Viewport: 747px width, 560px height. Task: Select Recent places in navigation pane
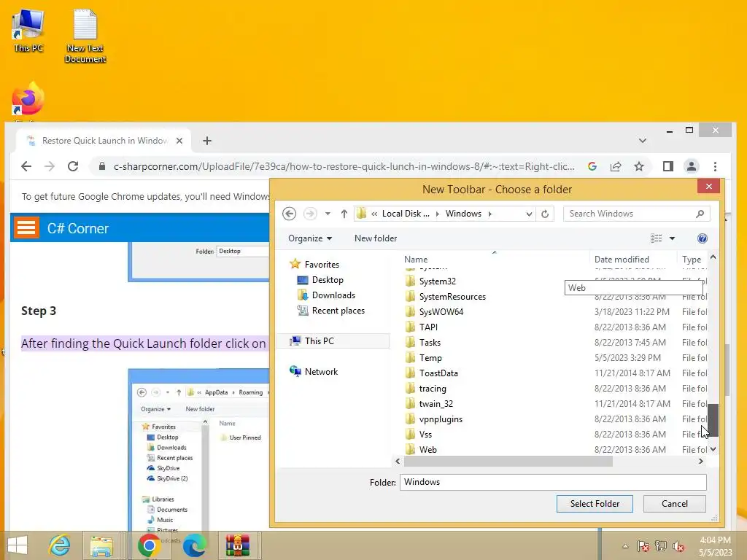point(338,311)
